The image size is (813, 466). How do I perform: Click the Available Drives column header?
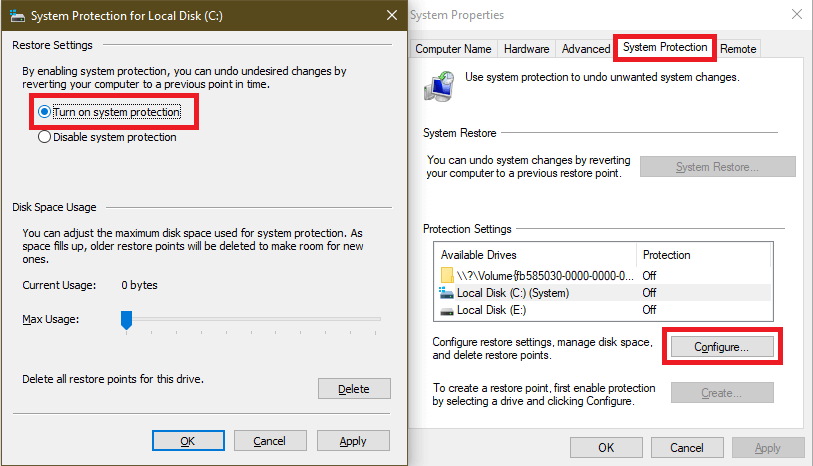coord(536,255)
